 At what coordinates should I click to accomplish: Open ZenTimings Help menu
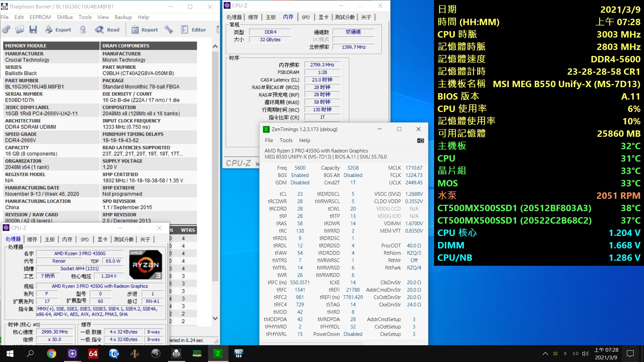pyautogui.click(x=305, y=140)
